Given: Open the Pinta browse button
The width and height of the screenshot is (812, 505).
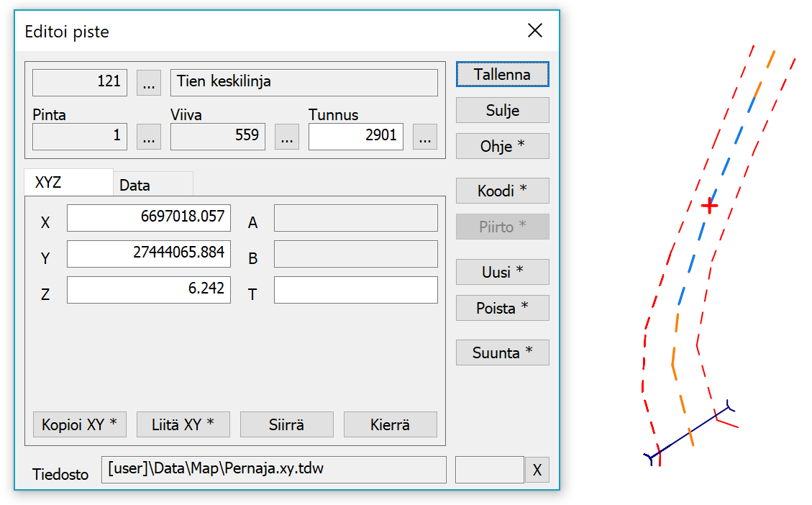Looking at the screenshot, I should [x=148, y=137].
